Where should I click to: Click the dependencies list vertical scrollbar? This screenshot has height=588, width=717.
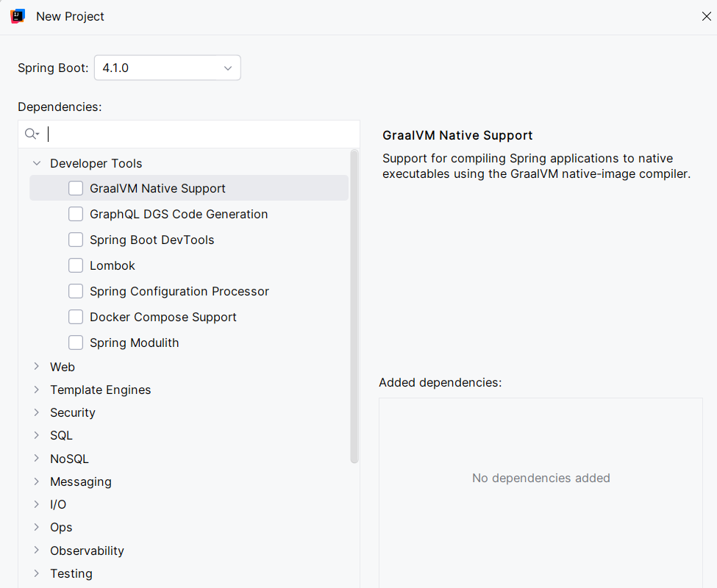click(354, 306)
